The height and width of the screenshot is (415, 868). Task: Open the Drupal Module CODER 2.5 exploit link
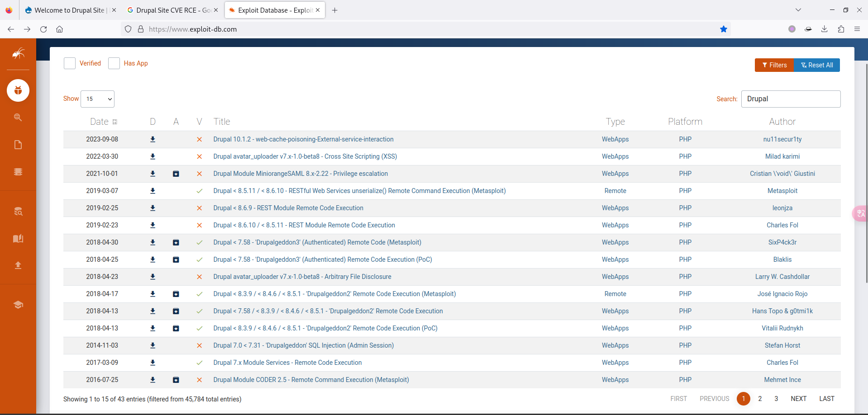click(x=311, y=380)
